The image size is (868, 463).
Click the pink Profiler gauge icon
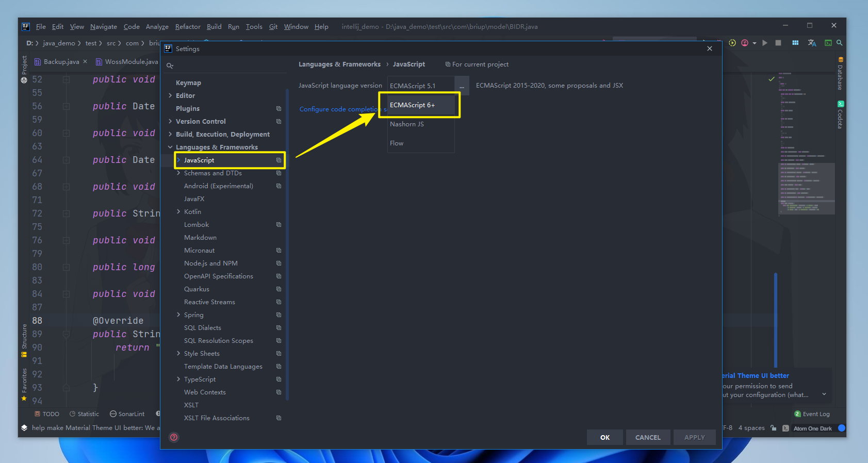pos(745,43)
